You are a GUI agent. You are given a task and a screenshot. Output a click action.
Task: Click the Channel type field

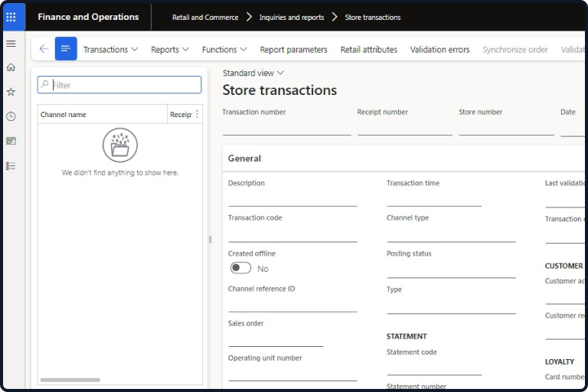(x=451, y=234)
